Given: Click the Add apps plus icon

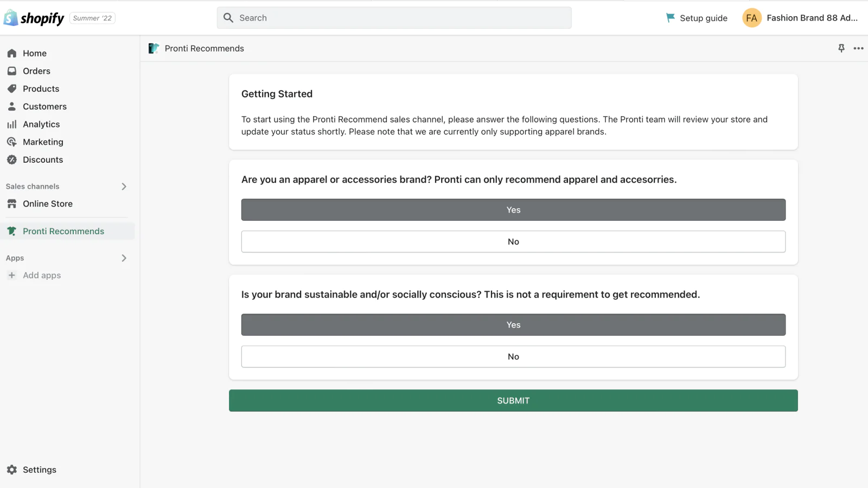Looking at the screenshot, I should point(12,275).
